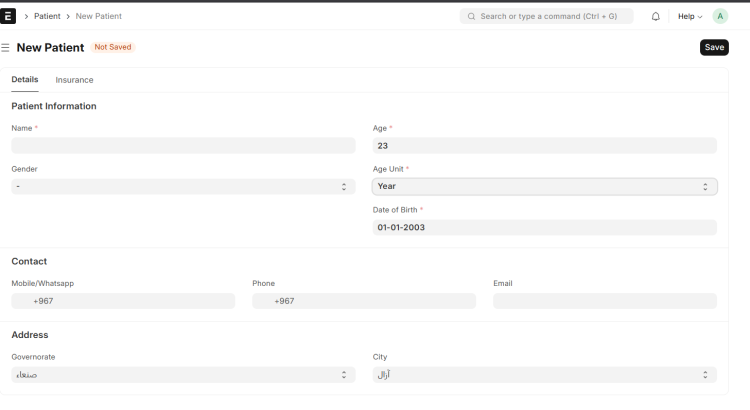Focus the Age field

tap(544, 146)
